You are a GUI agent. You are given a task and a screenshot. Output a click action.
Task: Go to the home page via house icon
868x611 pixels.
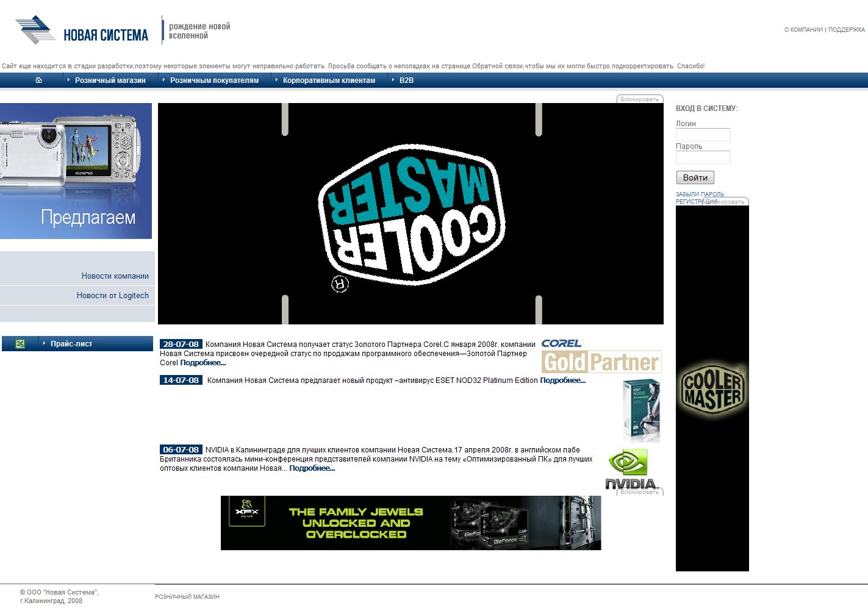point(38,80)
